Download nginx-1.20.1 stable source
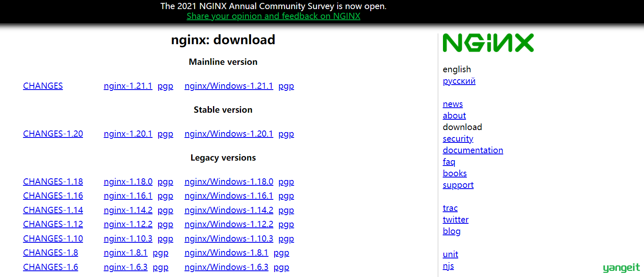Image resolution: width=644 pixels, height=277 pixels. [x=128, y=134]
